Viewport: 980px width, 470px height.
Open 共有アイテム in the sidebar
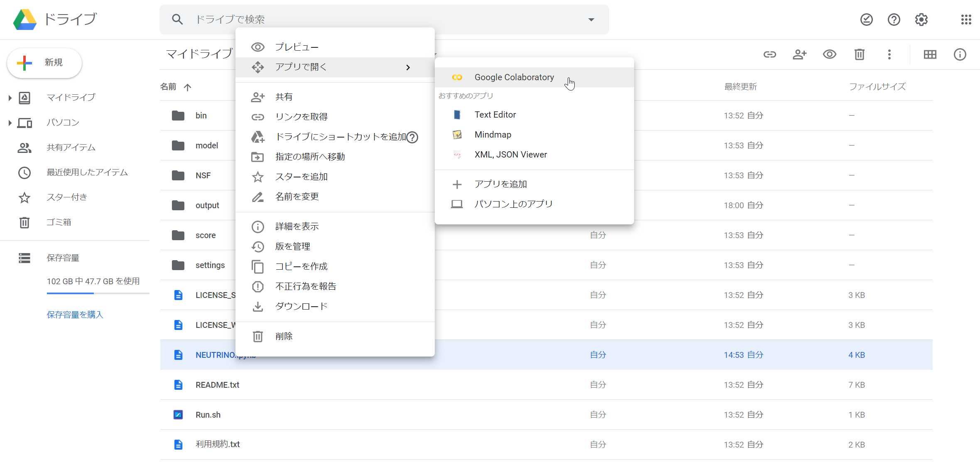coord(71,148)
